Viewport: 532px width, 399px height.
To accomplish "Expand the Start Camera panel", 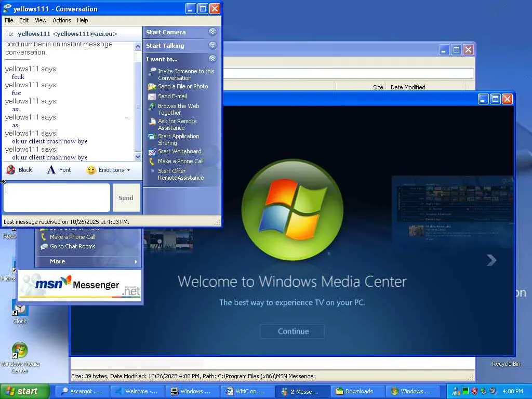I will tap(212, 32).
